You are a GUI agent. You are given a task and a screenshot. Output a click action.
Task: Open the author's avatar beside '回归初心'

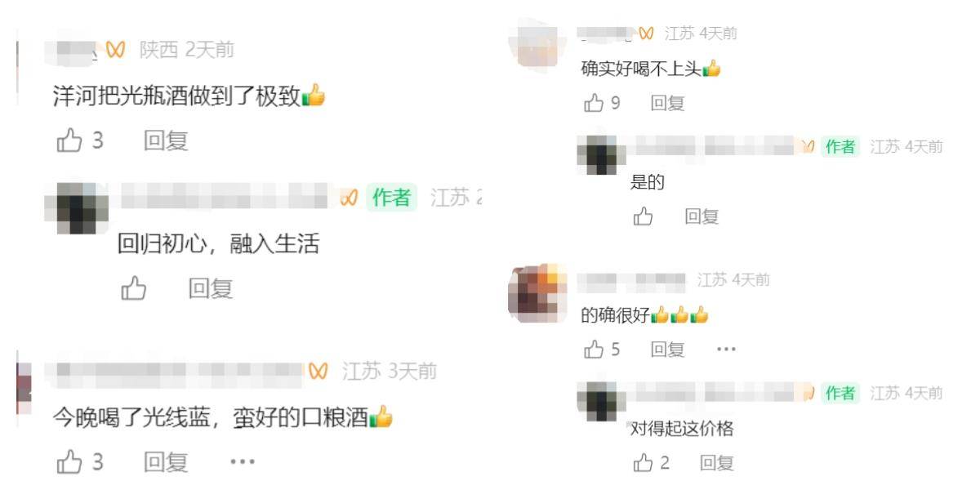(x=76, y=207)
